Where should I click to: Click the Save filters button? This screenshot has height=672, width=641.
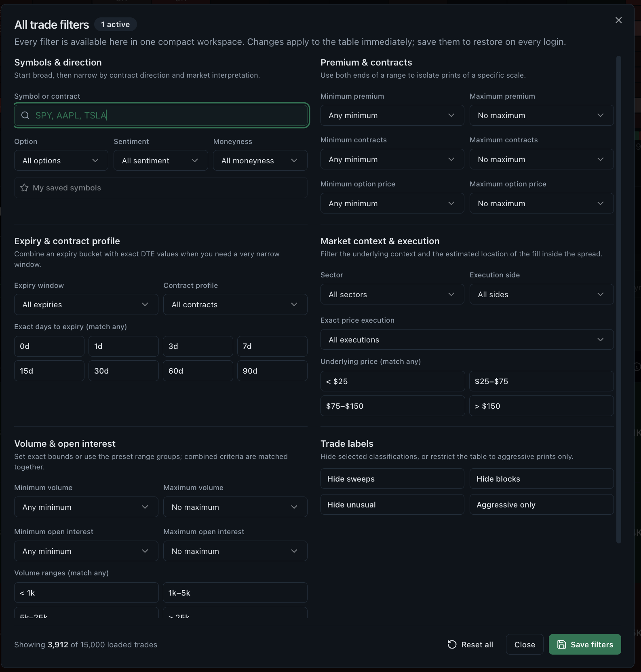click(x=585, y=645)
